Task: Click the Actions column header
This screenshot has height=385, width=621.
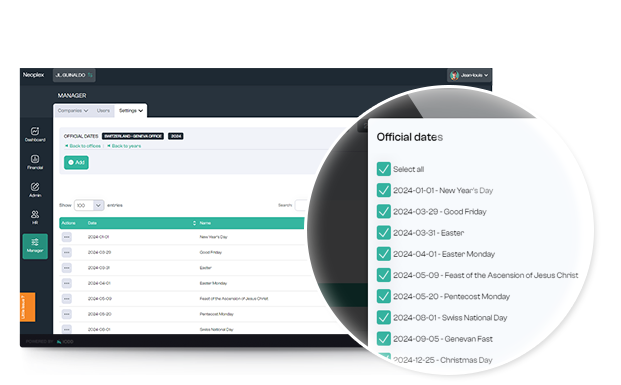Action: tap(69, 223)
